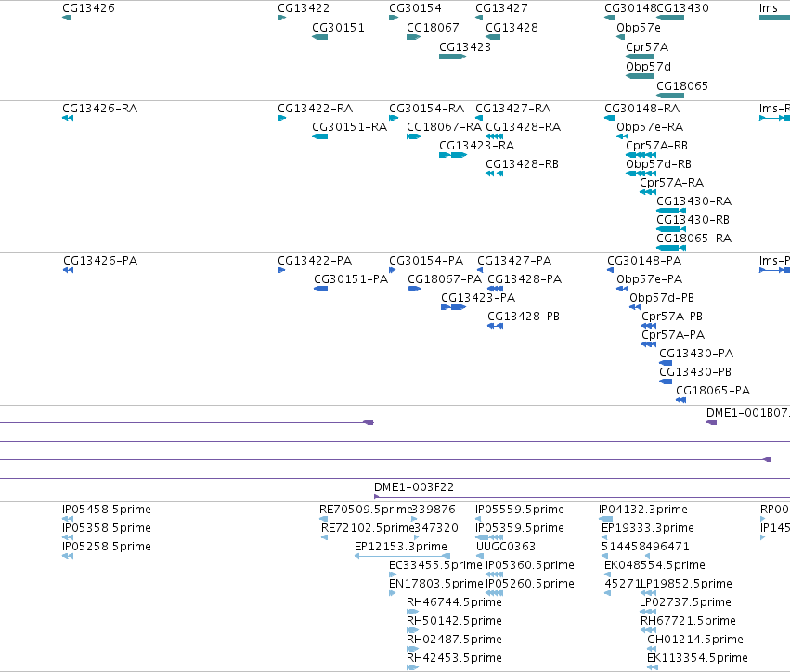
Task: Select protein label CG13428-PB
Action: click(524, 317)
